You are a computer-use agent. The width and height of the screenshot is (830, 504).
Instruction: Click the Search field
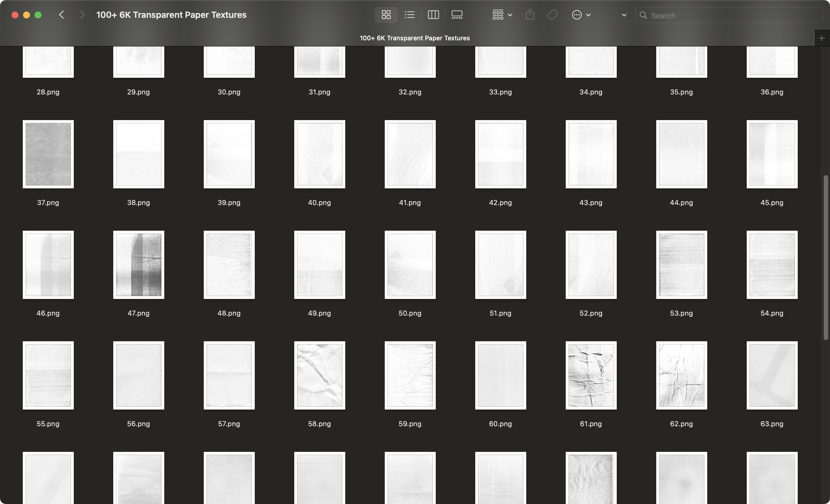pyautogui.click(x=729, y=16)
